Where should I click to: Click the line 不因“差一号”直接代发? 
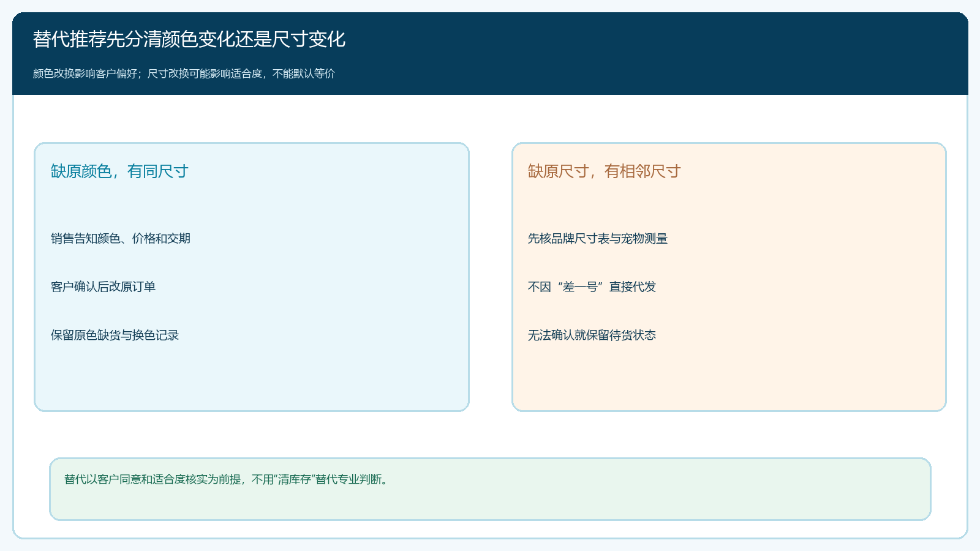592,287
